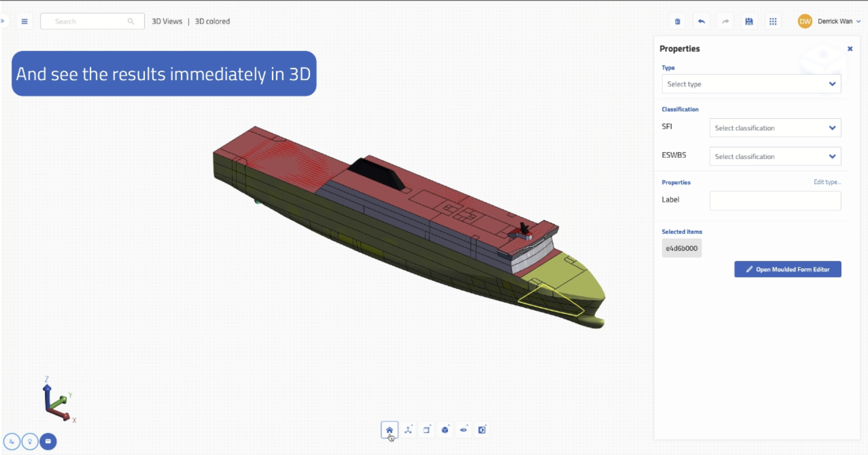Select the 3D colored view tab

[x=212, y=21]
